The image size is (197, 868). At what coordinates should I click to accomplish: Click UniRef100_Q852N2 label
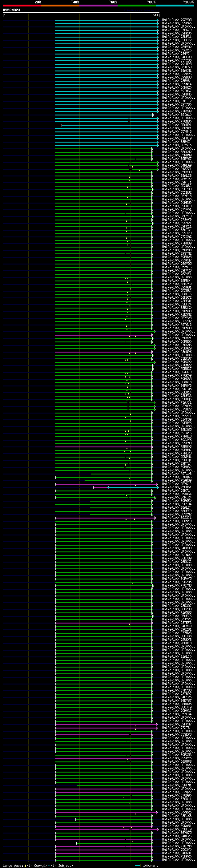(177, 515)
